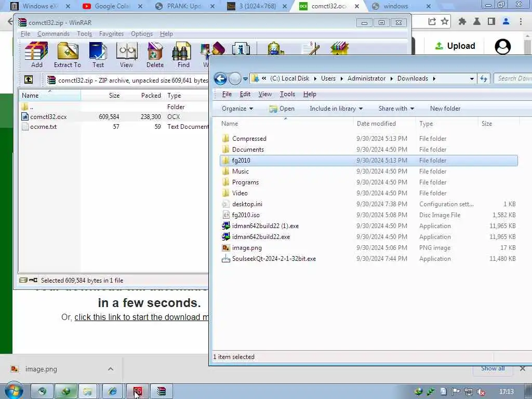This screenshot has height=399, width=532.
Task: Open Explorer Edit menu
Action: (245, 94)
